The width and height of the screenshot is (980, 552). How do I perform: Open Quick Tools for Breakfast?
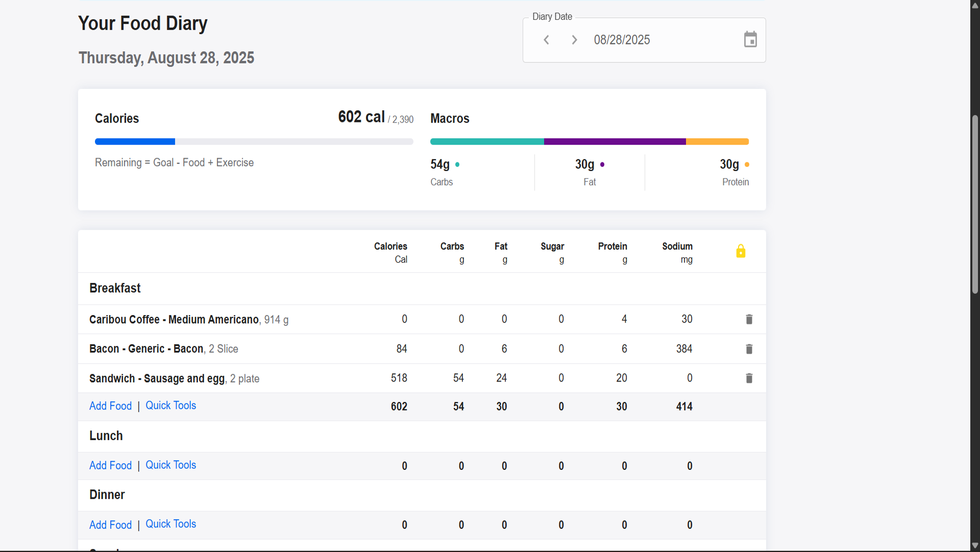pyautogui.click(x=170, y=405)
